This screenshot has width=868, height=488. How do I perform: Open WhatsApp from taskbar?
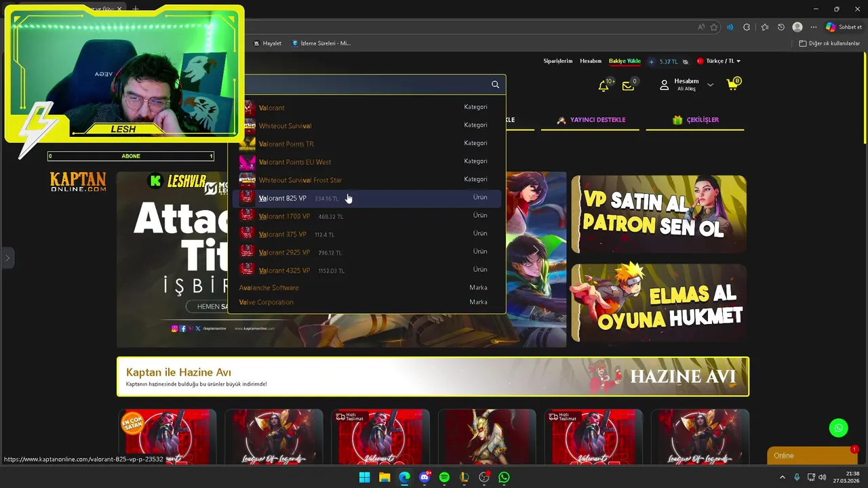(x=504, y=477)
